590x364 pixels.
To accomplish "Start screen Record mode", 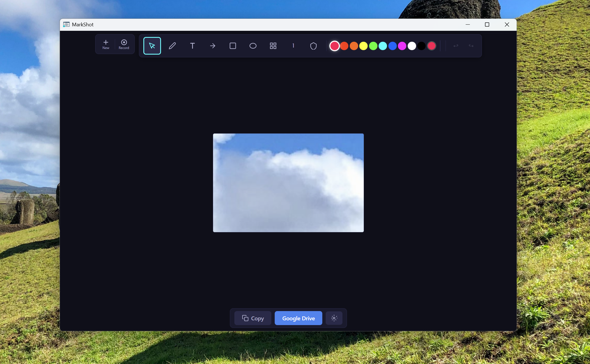I will [x=124, y=44].
